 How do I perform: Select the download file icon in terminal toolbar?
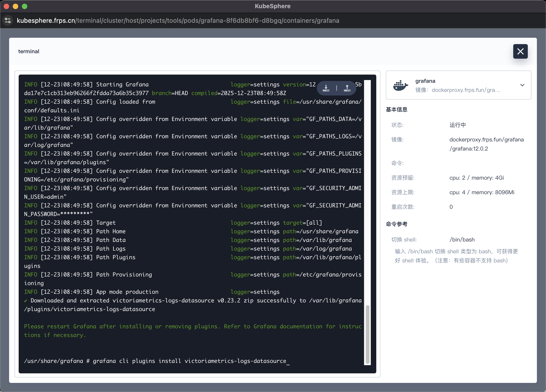click(326, 88)
